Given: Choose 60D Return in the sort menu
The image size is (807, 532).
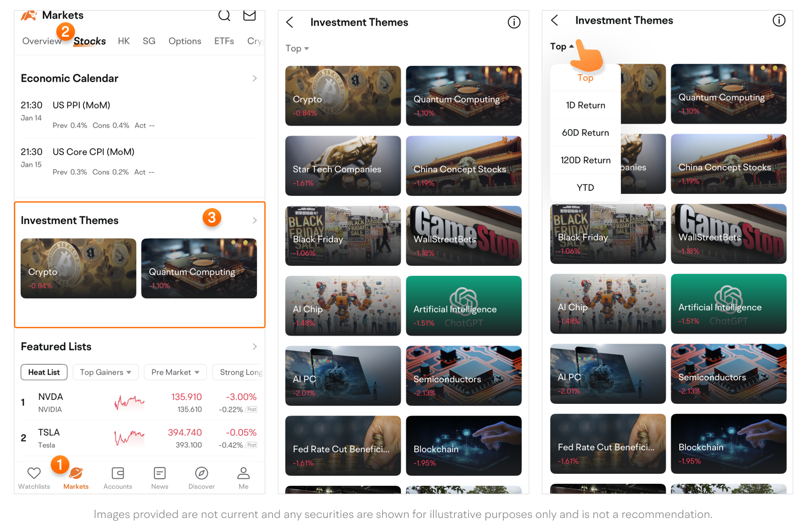Looking at the screenshot, I should (x=585, y=133).
